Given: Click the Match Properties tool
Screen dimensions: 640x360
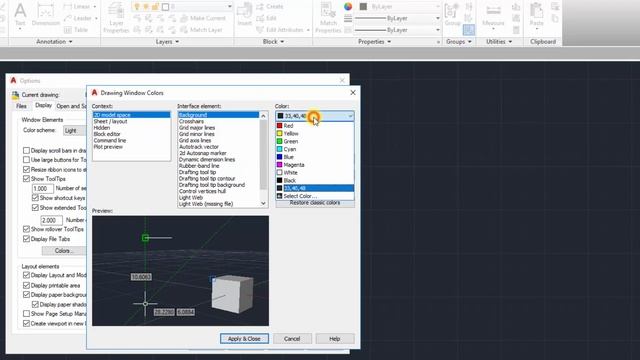Looking at the screenshot, I should point(328,18).
